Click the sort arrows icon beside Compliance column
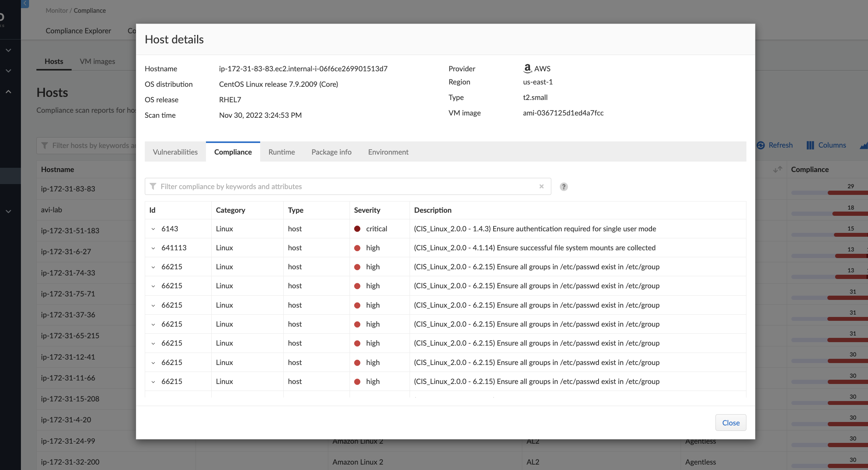868x470 pixels. (x=777, y=169)
